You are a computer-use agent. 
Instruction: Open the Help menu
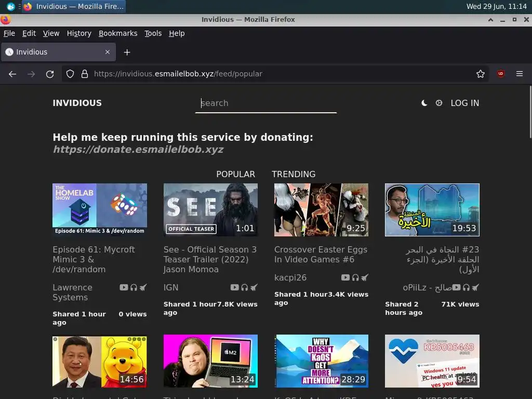coord(177,33)
